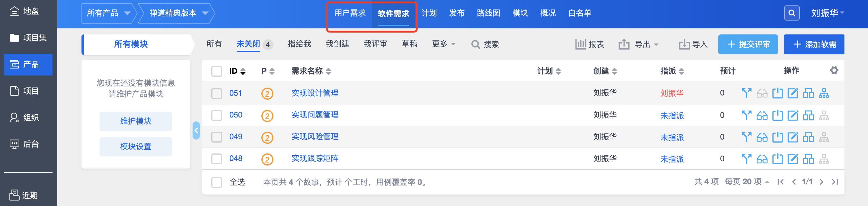The height and width of the screenshot is (206, 868).
Task: Open story link 实现跟踪矩阵
Action: [x=315, y=159]
